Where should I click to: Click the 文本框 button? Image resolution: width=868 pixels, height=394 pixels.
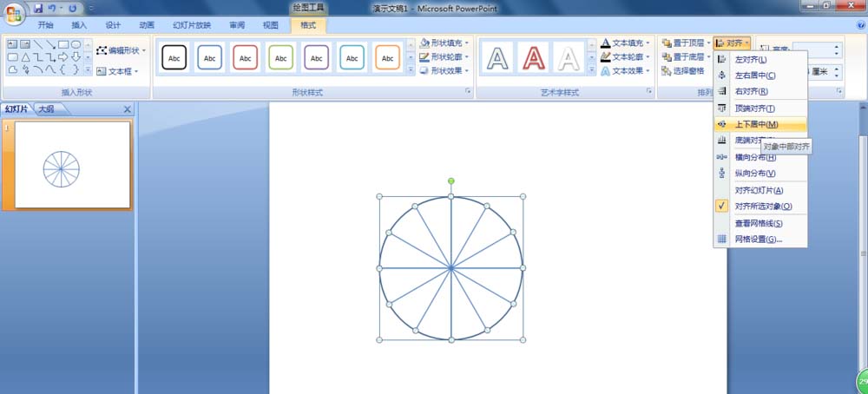117,71
